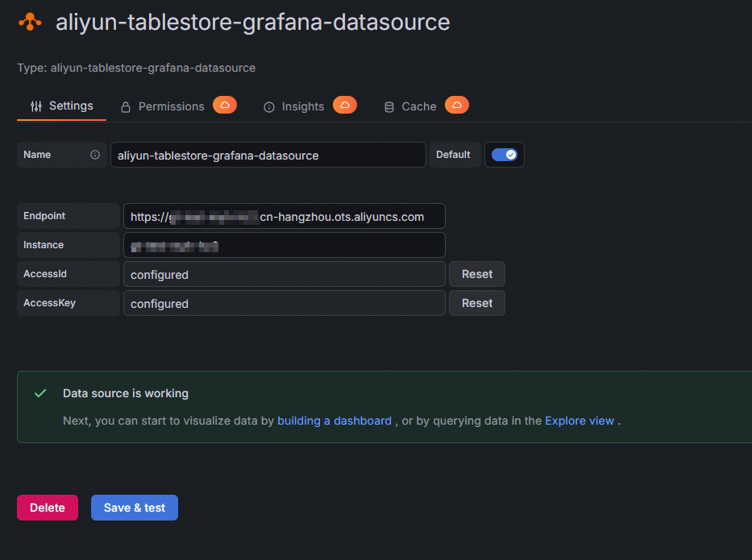
Task: Click the Settings sliders icon
Action: (36, 106)
